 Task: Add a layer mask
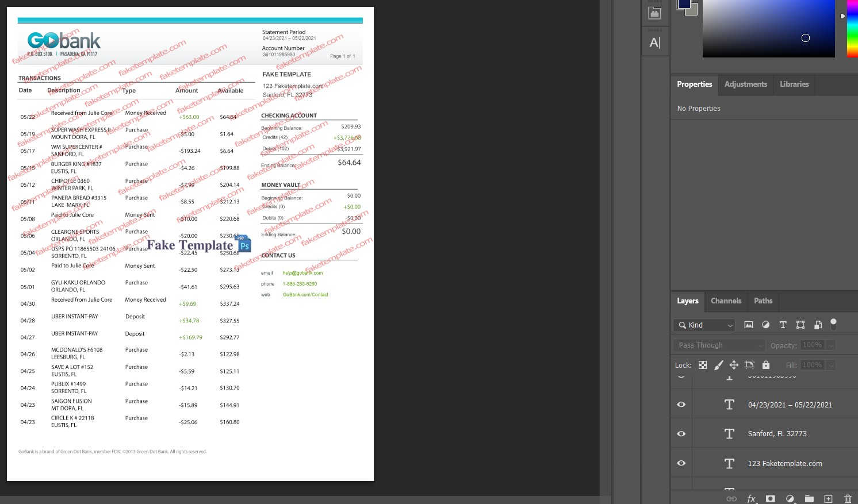771,499
